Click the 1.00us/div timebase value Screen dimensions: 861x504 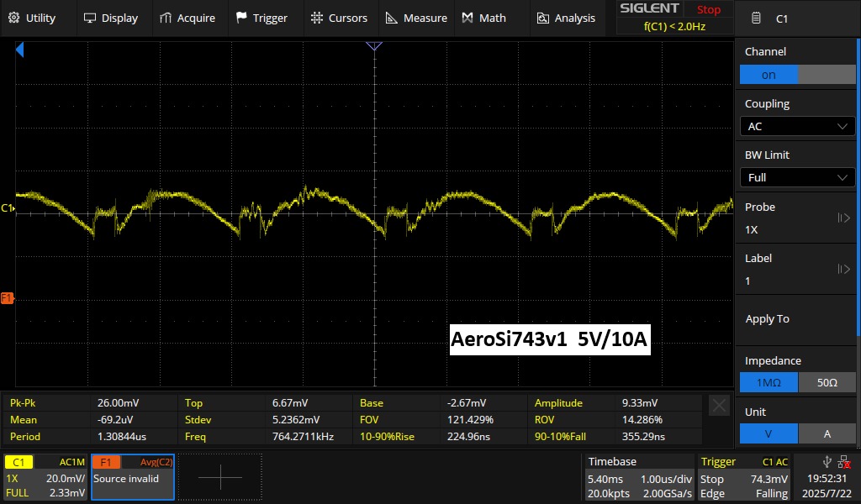666,479
